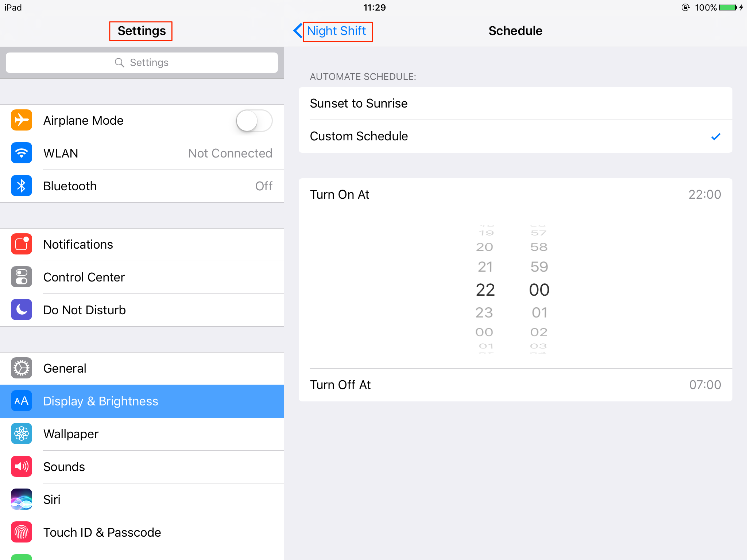Select the Sunset to Sunrise option
Screen dimensions: 747x560
(515, 104)
